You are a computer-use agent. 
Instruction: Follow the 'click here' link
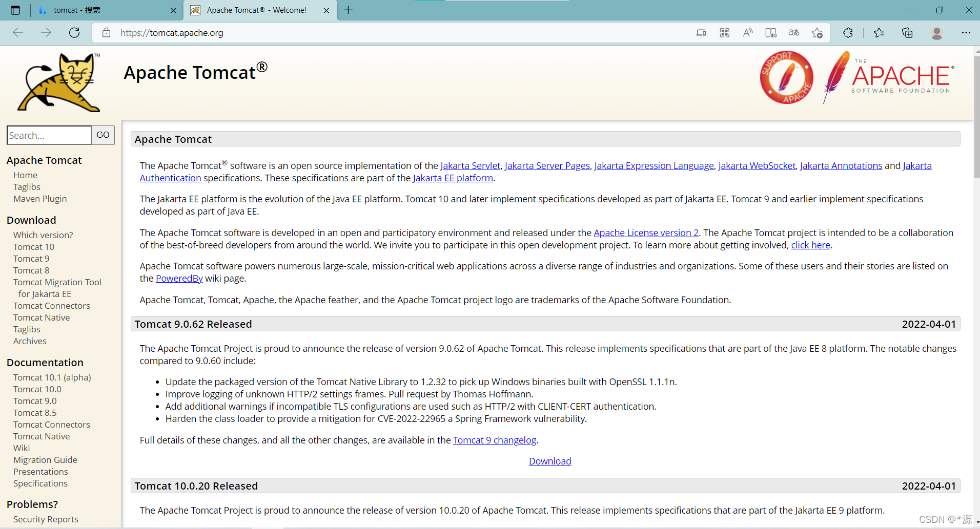[x=811, y=245]
